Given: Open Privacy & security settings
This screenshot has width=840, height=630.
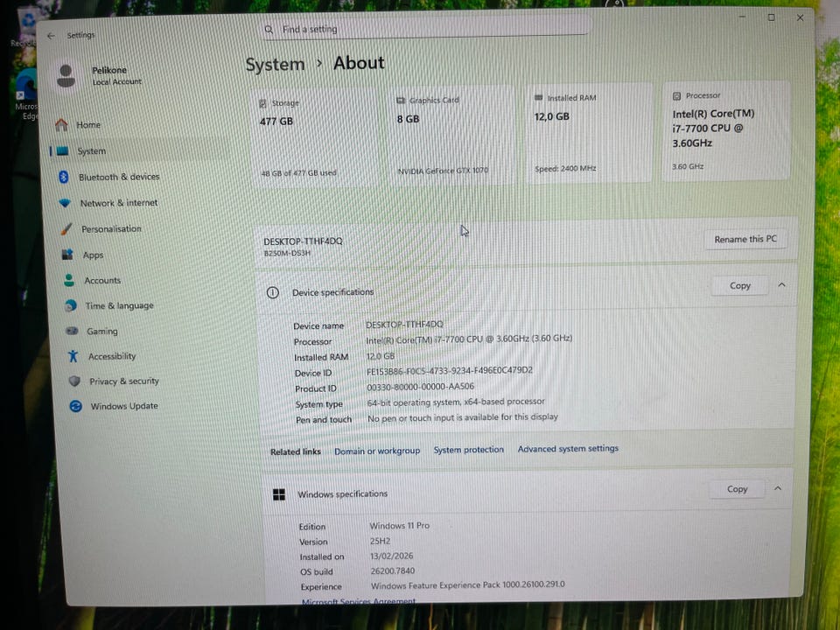Looking at the screenshot, I should (x=124, y=381).
